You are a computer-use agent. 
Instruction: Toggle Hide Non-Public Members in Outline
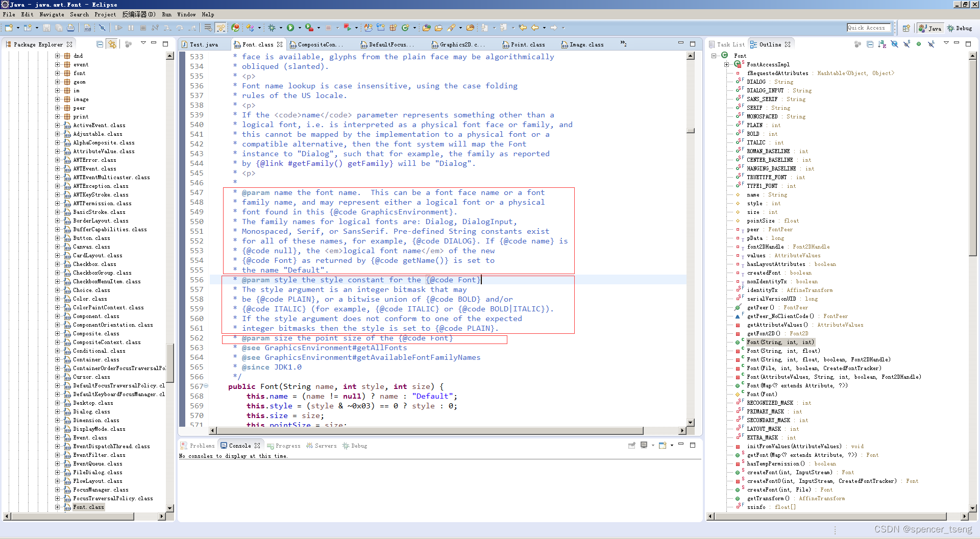(x=919, y=44)
